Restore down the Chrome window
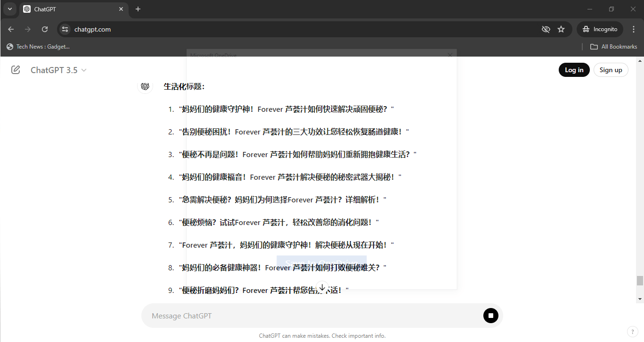 pyautogui.click(x=611, y=9)
